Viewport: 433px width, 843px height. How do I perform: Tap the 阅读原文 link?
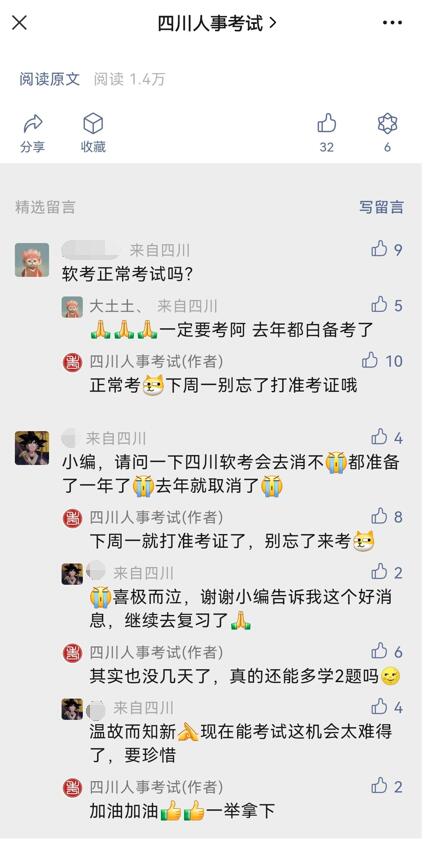[49, 80]
